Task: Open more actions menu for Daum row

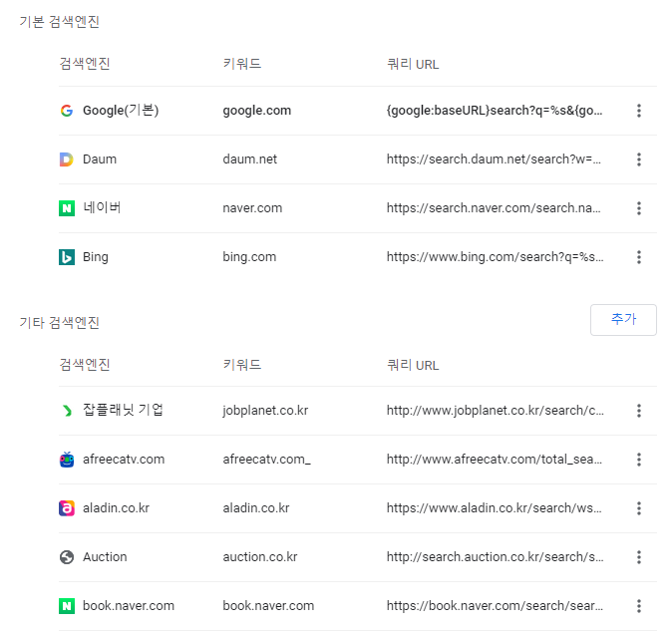Action: [x=638, y=159]
